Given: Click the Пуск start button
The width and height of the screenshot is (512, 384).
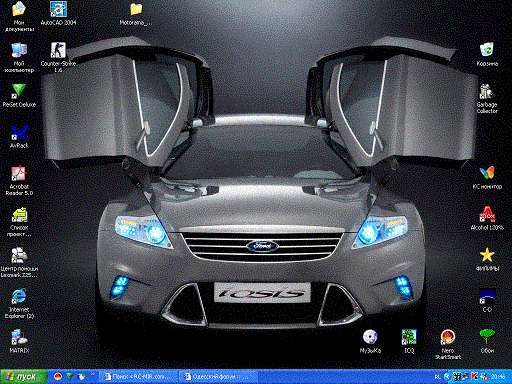Looking at the screenshot, I should 23,377.
